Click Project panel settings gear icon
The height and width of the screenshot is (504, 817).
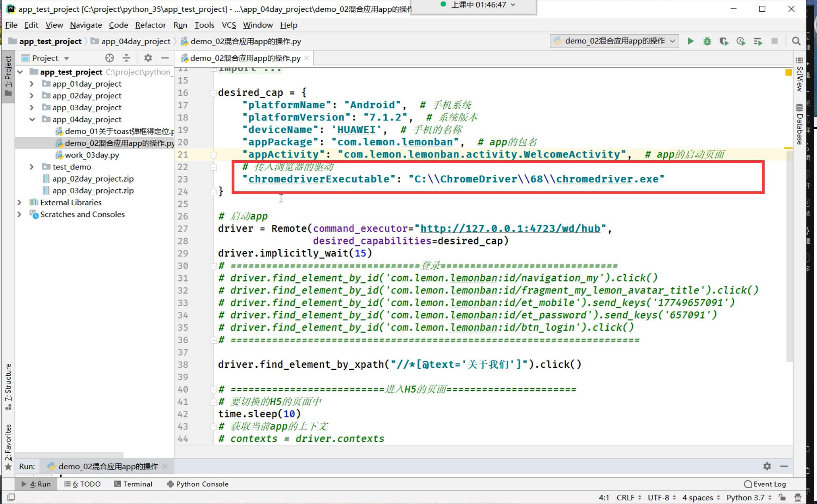click(148, 58)
